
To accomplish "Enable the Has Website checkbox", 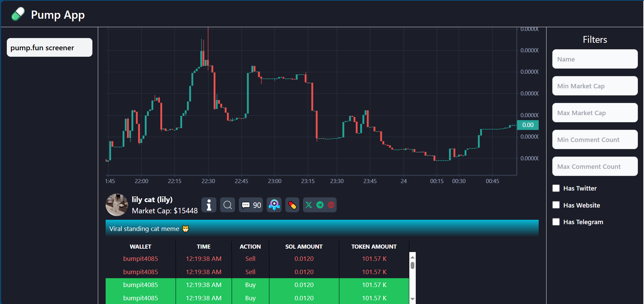I will click(556, 205).
